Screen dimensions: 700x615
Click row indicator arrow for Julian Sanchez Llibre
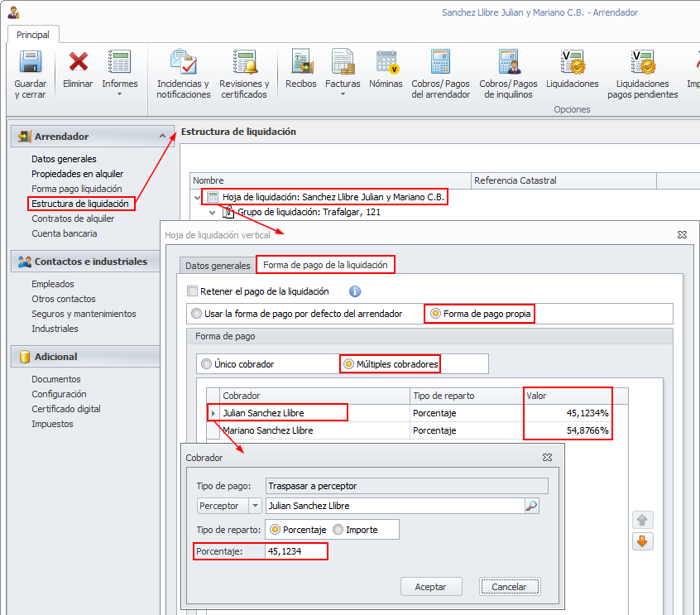click(213, 413)
